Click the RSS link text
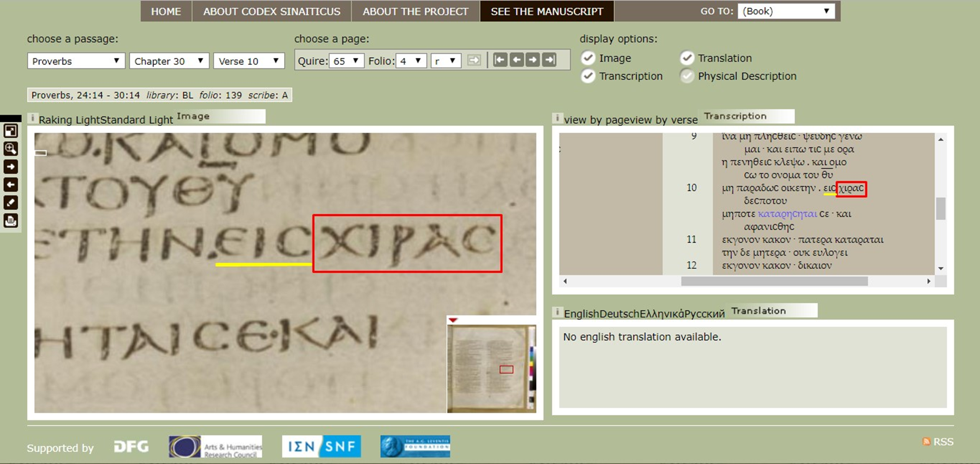Image resolution: width=980 pixels, height=464 pixels. tap(943, 442)
